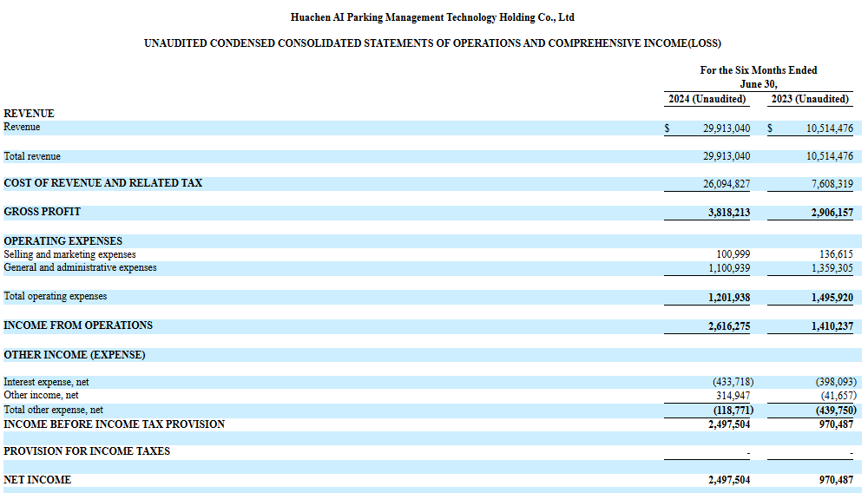Image resolution: width=868 pixels, height=493 pixels.
Task: Select the value 136,615
Action: (836, 254)
